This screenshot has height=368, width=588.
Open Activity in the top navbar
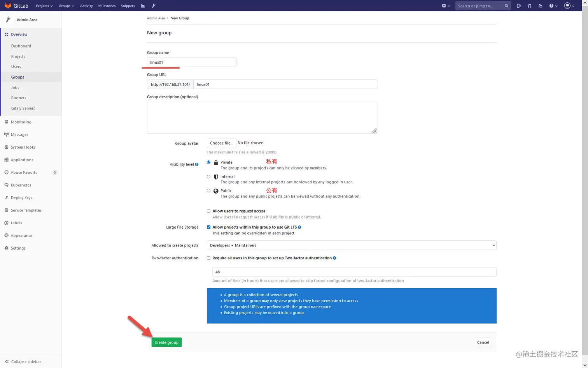(86, 6)
